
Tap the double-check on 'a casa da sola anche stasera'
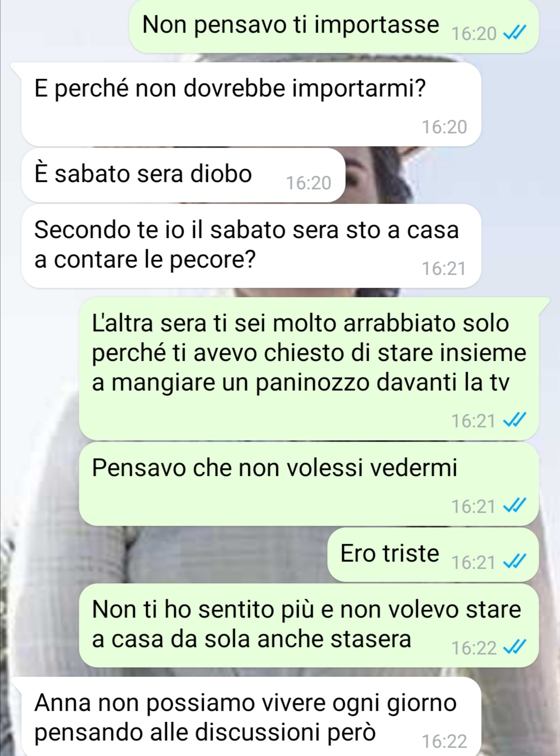515,647
